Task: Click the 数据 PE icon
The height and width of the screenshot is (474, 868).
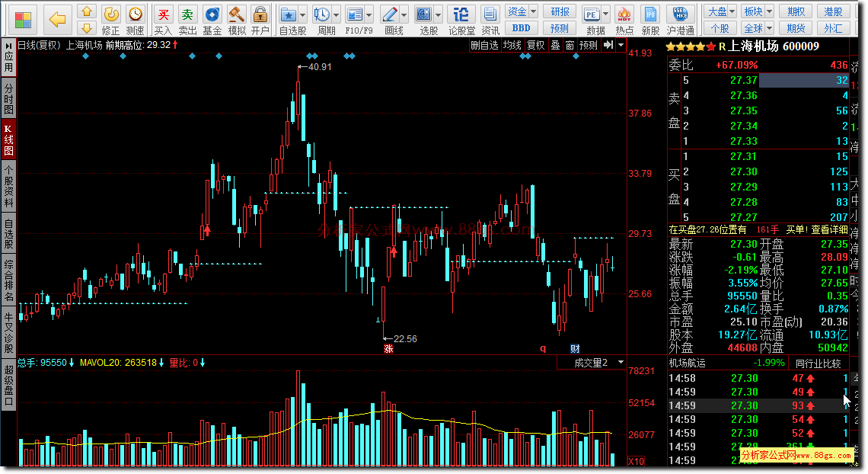Action: pyautogui.click(x=592, y=14)
